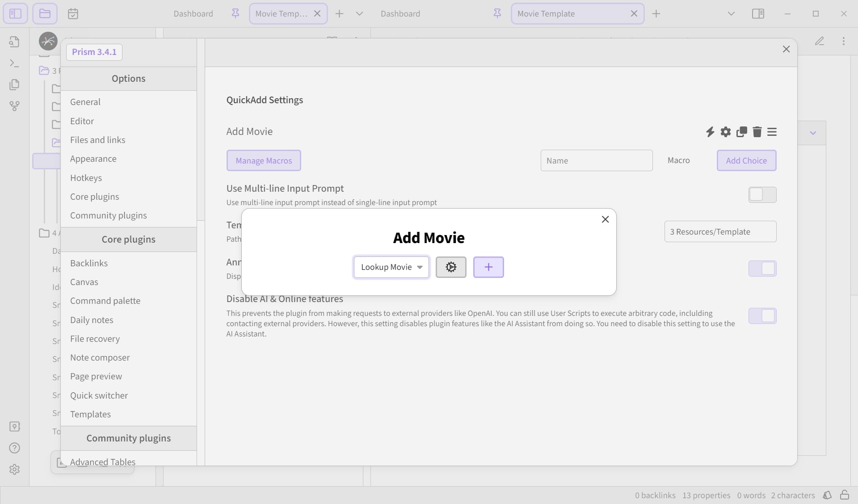This screenshot has height=504, width=858.
Task: Open the Macro choice type dropdown
Action: tap(678, 160)
